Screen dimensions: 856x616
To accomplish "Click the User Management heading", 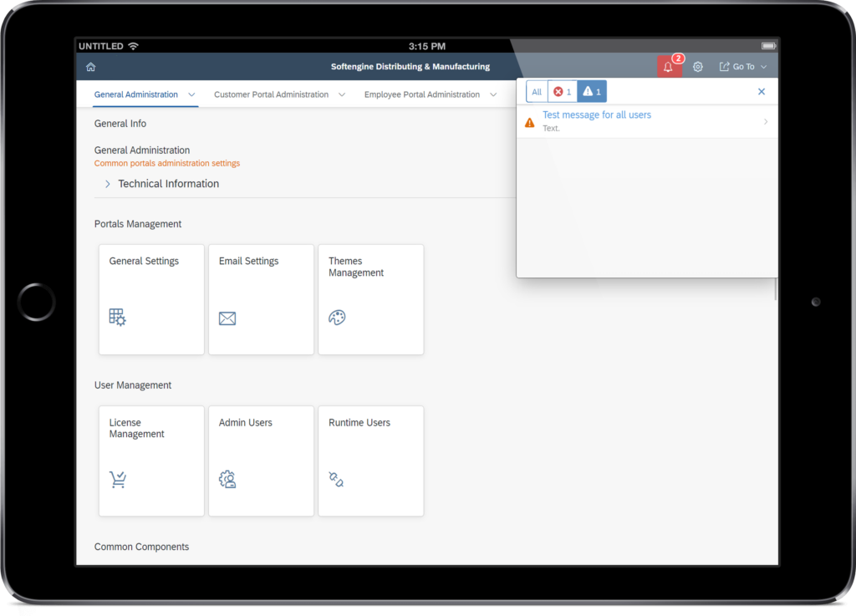I will click(x=133, y=385).
